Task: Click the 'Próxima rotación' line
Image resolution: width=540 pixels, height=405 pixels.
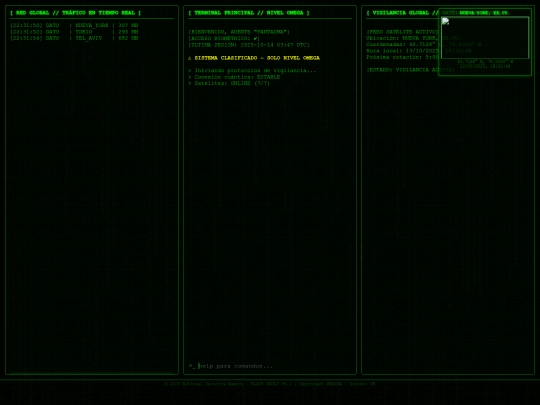Action: (x=402, y=57)
